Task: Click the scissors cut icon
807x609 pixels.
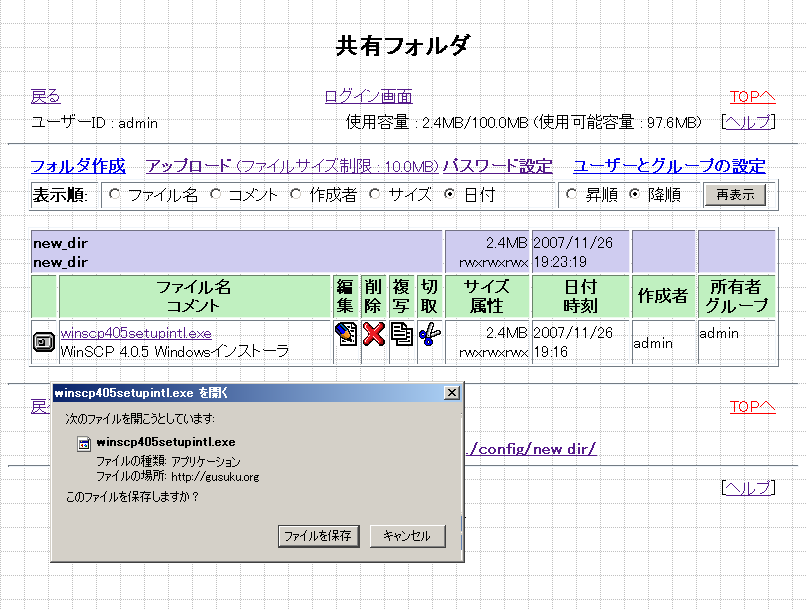Action: click(x=429, y=334)
